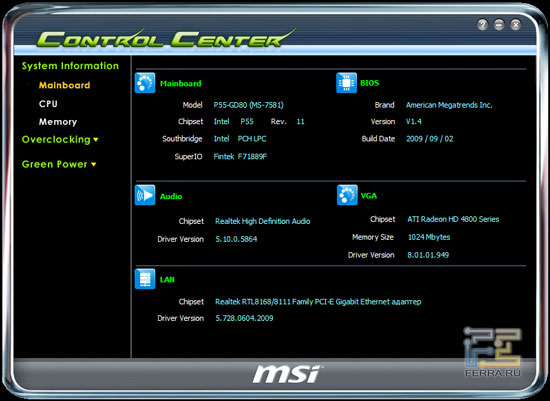Image resolution: width=550 pixels, height=401 pixels.
Task: Click SuperIO value Fintek F71889F
Action: click(x=240, y=156)
